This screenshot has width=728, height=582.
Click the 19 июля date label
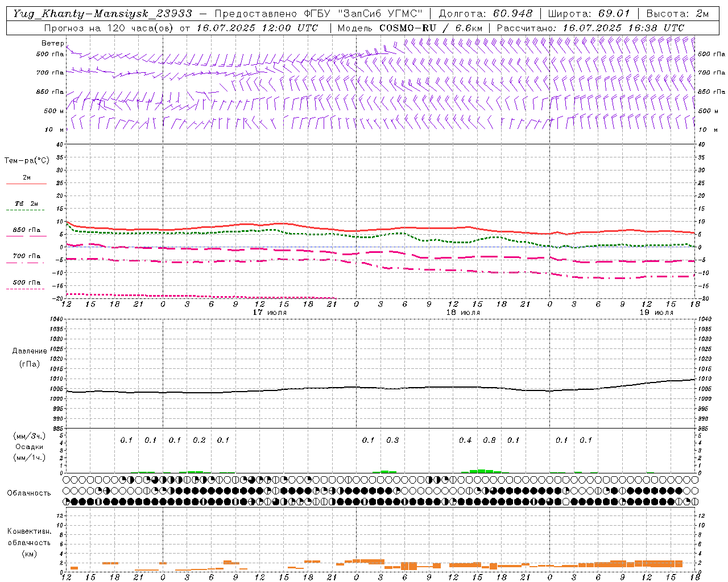(656, 313)
